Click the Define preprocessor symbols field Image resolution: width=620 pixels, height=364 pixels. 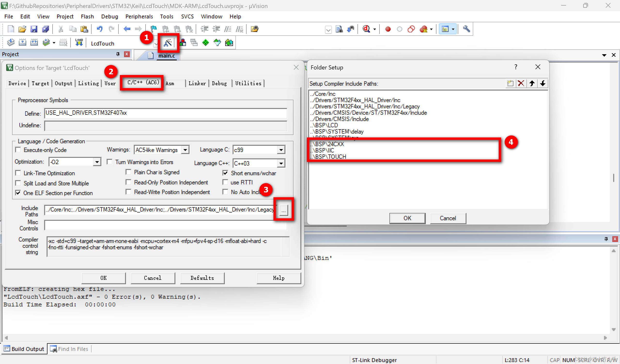click(x=166, y=113)
